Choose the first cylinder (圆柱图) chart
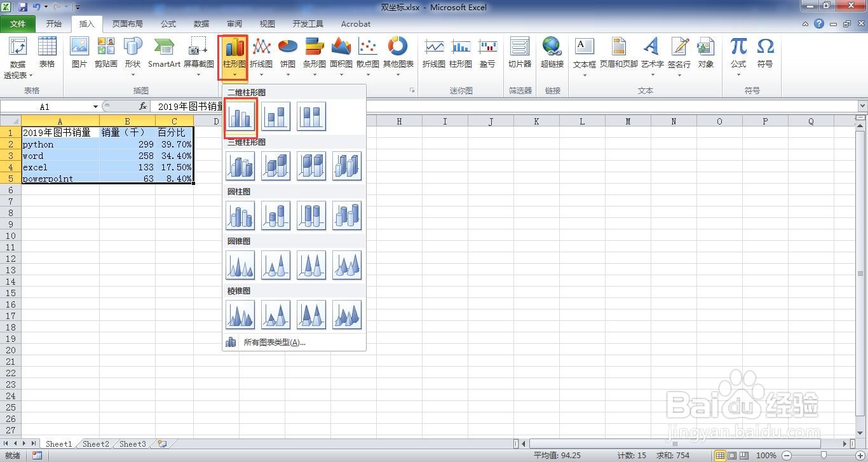 click(240, 215)
